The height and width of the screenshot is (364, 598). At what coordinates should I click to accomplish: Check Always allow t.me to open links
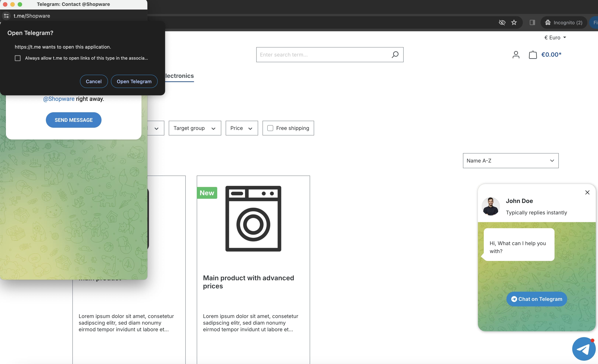18,58
